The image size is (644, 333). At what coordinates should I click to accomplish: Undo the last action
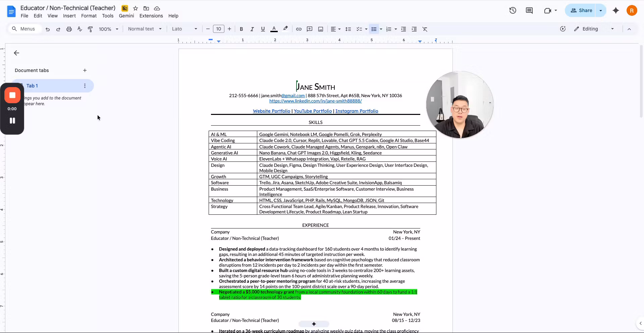(x=48, y=29)
